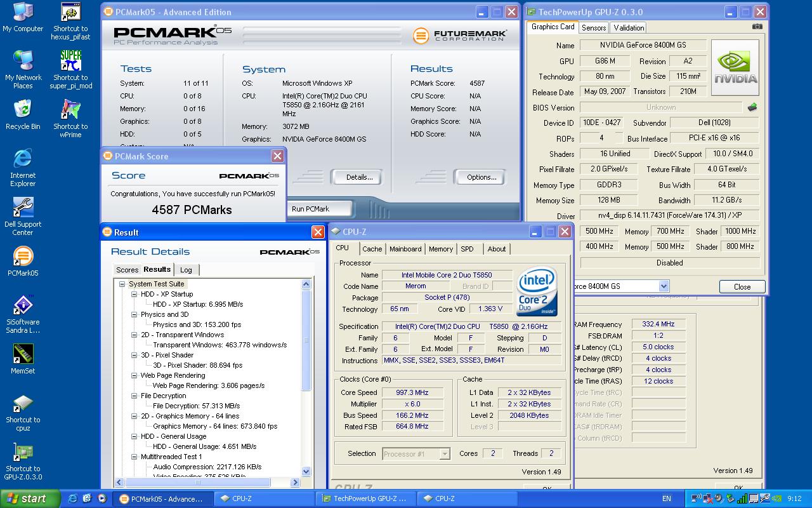
Task: Collapse 2D - Graphics Memory node
Action: [134, 416]
